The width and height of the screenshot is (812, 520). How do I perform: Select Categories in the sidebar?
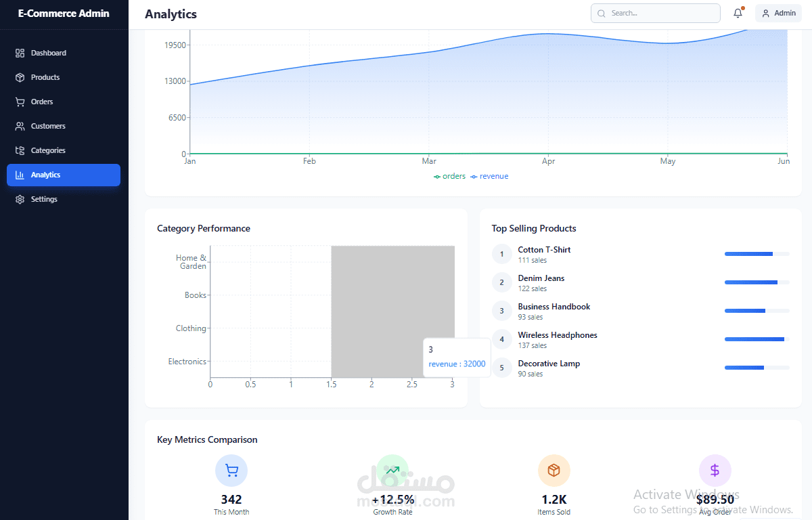[x=64, y=150]
